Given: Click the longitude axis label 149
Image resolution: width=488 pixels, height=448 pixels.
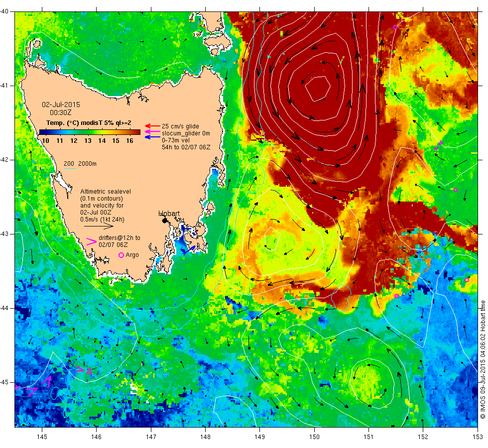Looking at the screenshot, I should (259, 437).
